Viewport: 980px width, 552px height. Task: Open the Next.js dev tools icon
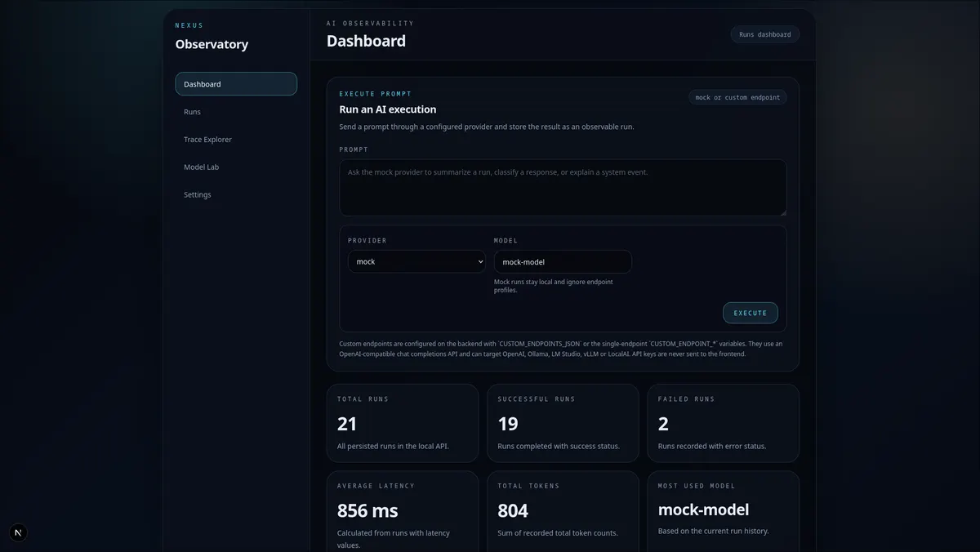(x=18, y=532)
